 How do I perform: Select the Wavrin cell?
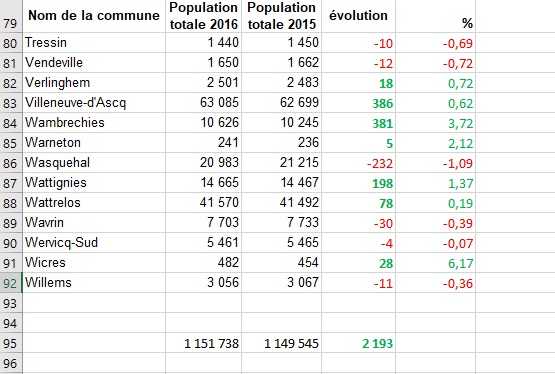94,223
